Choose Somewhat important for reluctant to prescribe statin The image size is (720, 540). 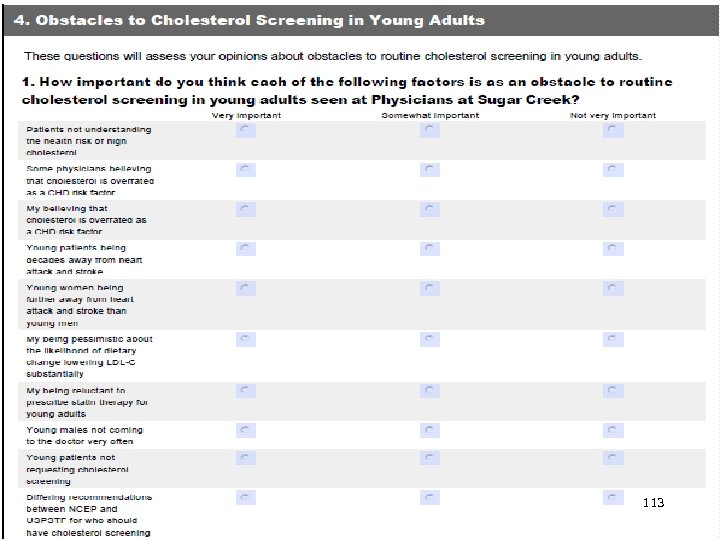(427, 392)
